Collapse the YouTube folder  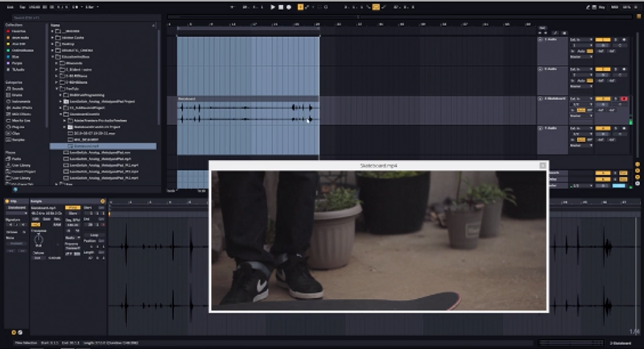[56, 89]
